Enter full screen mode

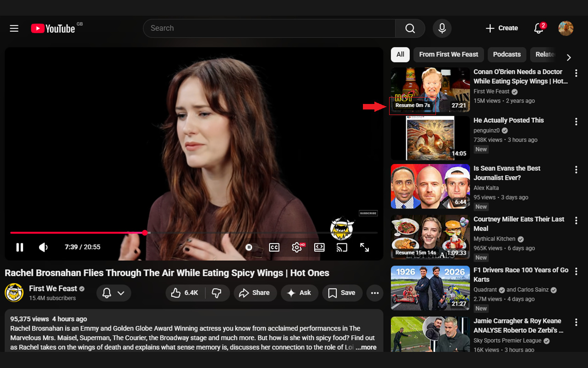click(365, 247)
